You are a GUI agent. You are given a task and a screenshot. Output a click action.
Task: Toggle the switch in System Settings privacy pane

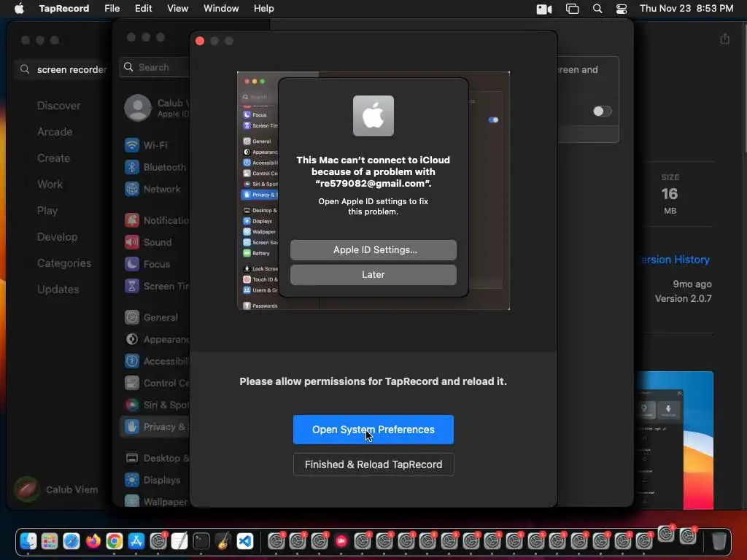coord(602,112)
